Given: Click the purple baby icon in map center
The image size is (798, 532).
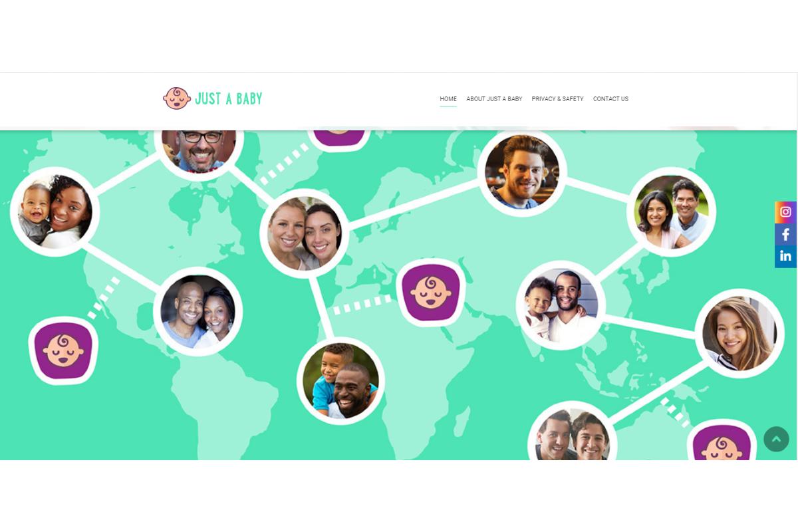Looking at the screenshot, I should click(x=431, y=291).
